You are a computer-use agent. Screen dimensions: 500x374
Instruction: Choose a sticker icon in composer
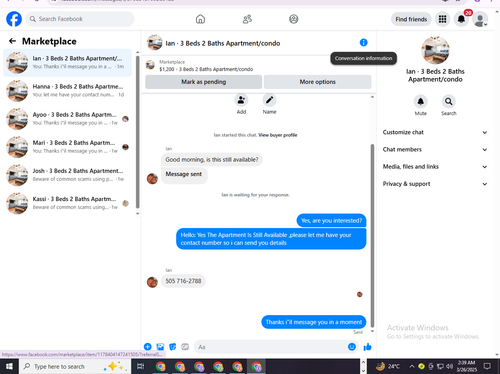pyautogui.click(x=173, y=347)
